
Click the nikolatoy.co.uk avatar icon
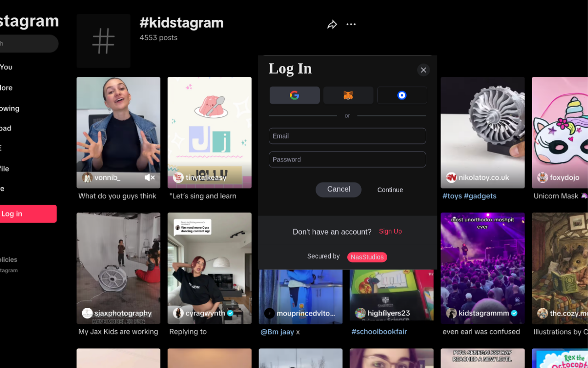point(452,178)
